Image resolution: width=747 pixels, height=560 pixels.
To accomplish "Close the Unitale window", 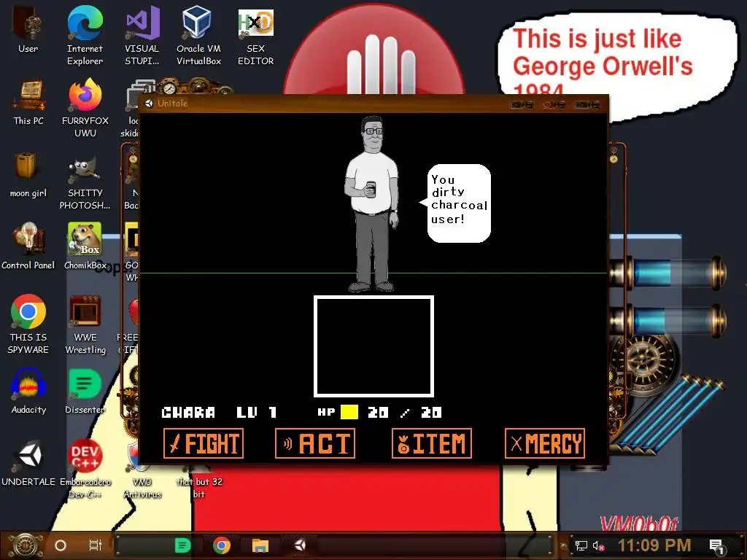I will pos(587,104).
